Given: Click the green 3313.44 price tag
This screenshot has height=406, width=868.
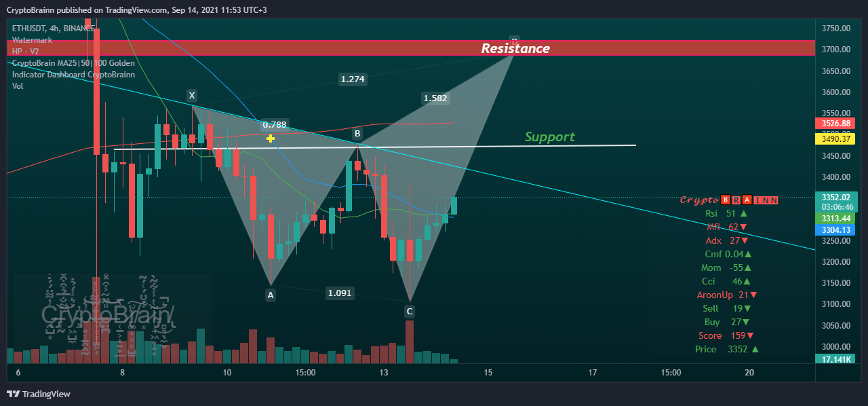Looking at the screenshot, I should [835, 218].
